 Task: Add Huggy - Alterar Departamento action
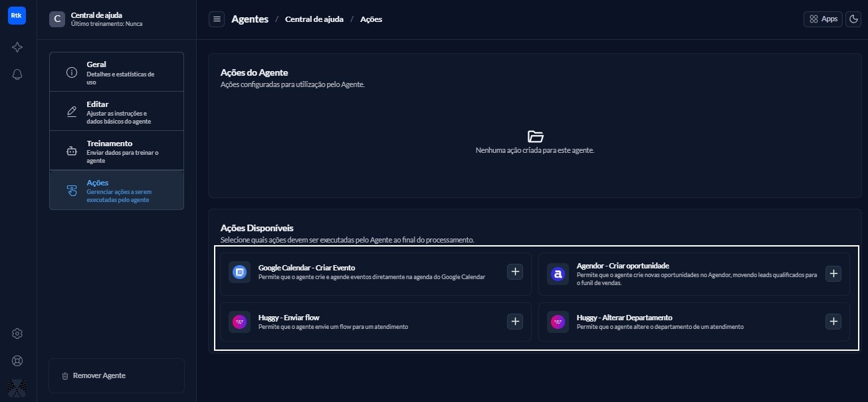833,322
